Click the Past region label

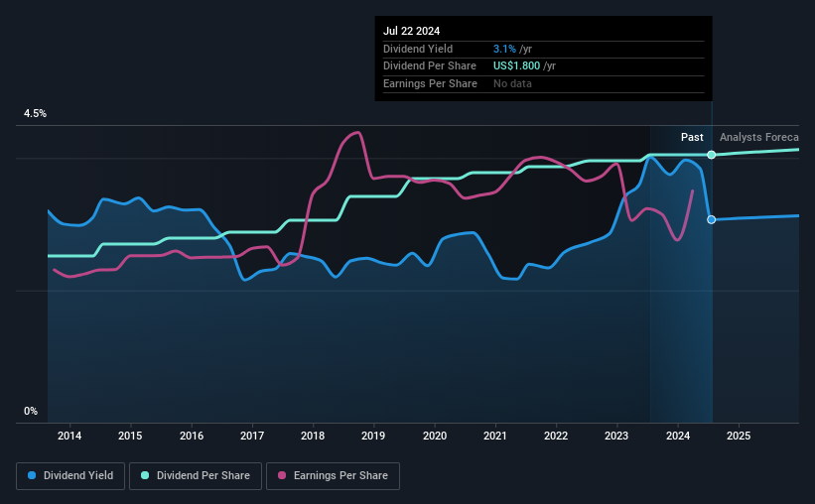pos(692,137)
